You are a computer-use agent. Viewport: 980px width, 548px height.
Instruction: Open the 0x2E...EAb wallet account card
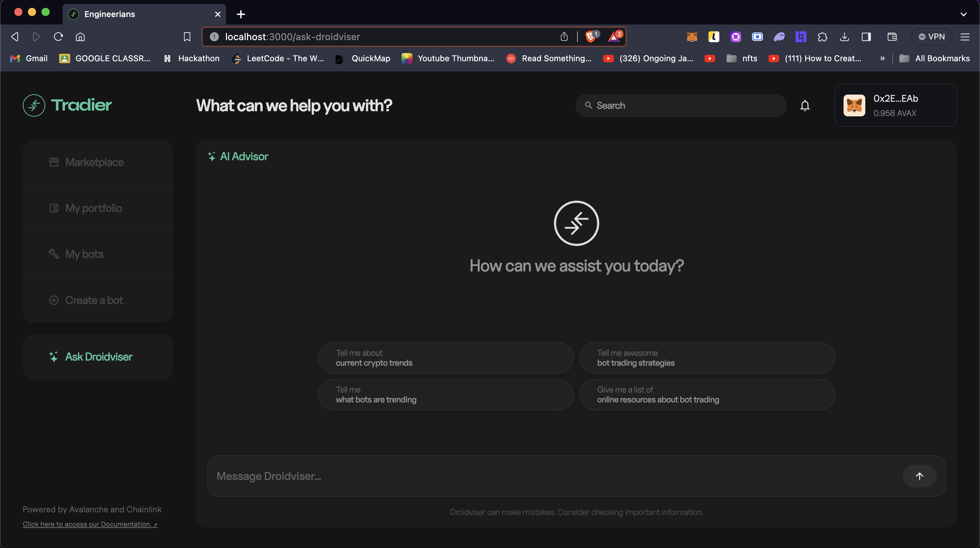point(895,105)
